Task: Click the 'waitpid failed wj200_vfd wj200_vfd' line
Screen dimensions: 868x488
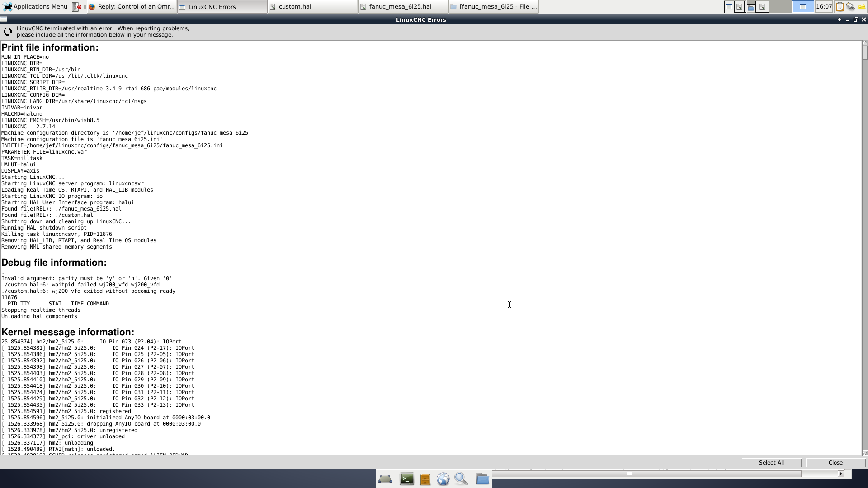Action: pyautogui.click(x=80, y=285)
